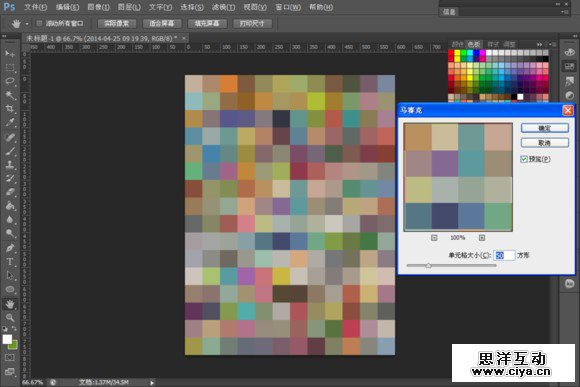Open the Swatches panel flyout menu
580x387 pixels.
point(552,44)
